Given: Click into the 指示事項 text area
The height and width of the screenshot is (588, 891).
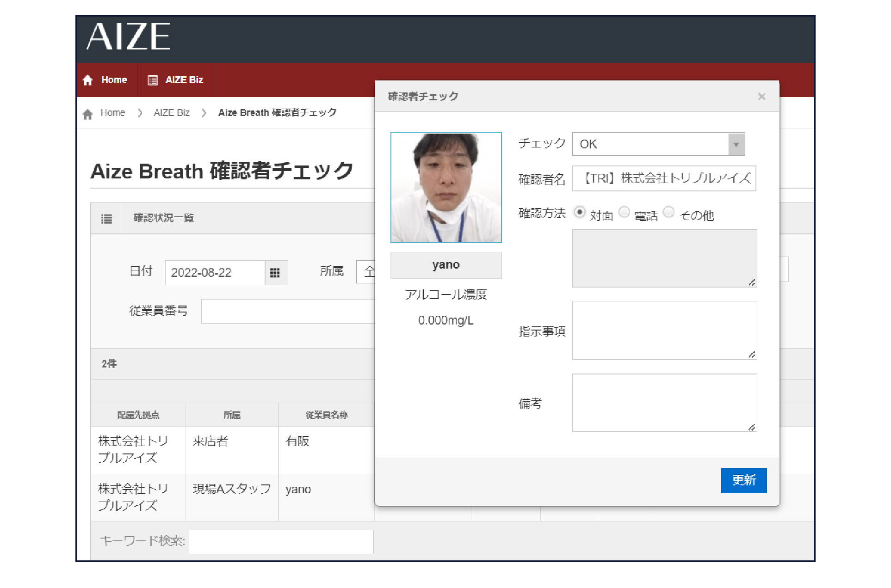Looking at the screenshot, I should coord(664,330).
